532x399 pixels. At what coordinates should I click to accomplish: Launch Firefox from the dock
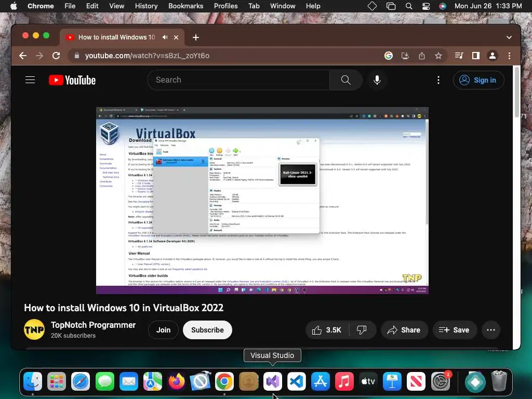[x=177, y=381]
